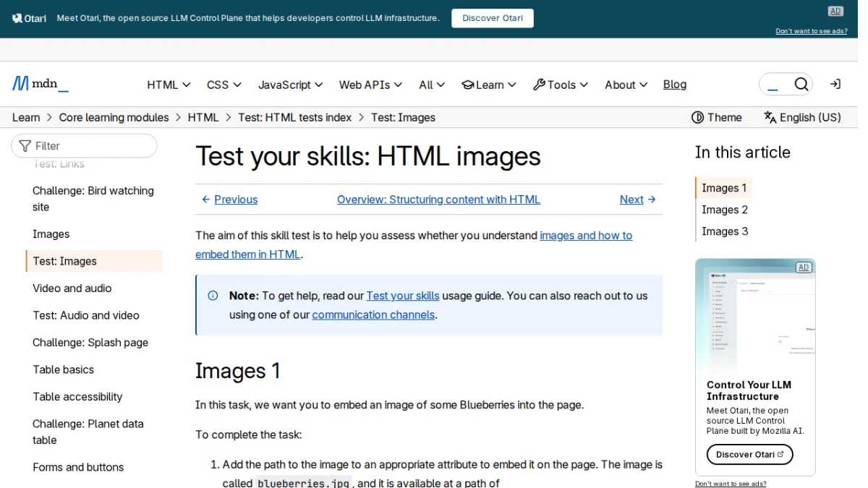This screenshot has height=488, width=868.
Task: Click Test: HTML tests index breadcrumb
Action: (295, 117)
